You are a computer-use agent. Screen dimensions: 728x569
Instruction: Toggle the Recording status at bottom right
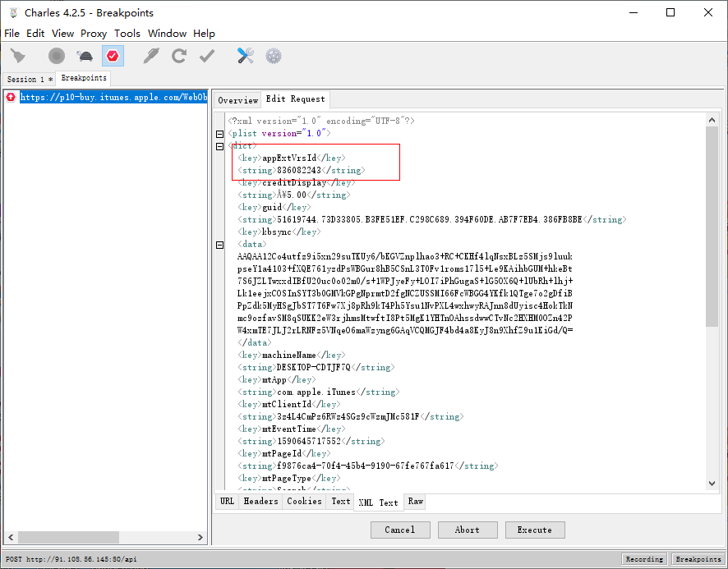click(x=644, y=558)
